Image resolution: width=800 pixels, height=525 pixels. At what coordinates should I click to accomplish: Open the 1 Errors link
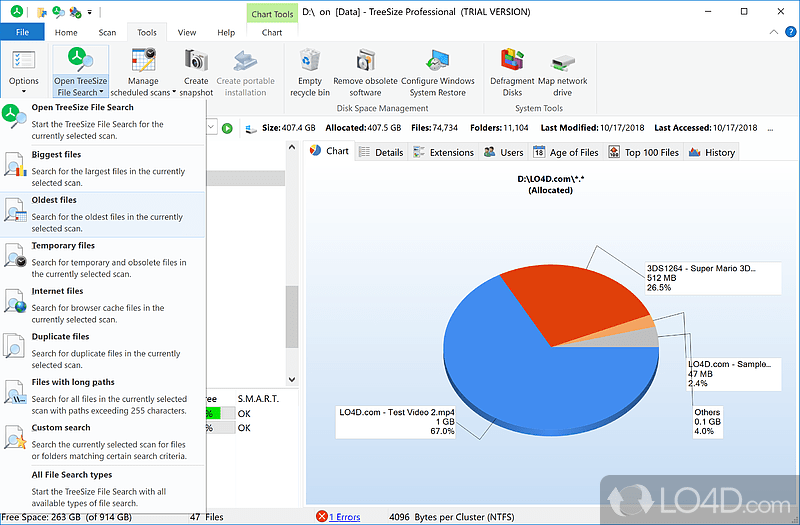(x=345, y=517)
